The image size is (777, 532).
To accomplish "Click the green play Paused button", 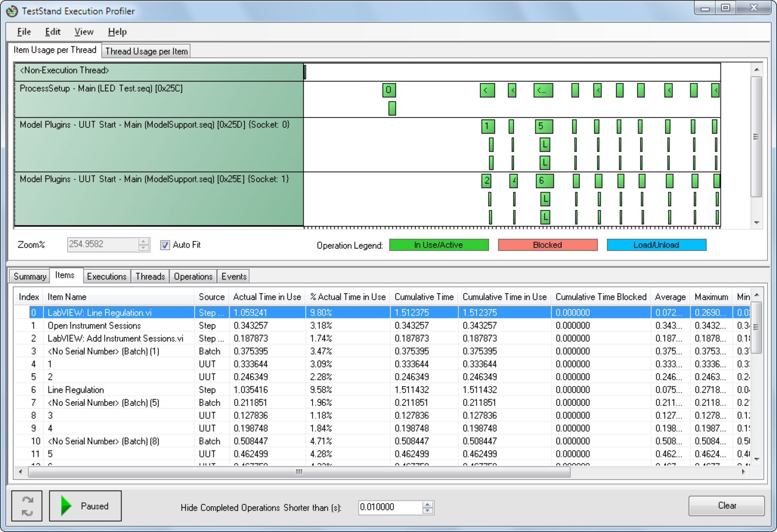I will pos(85,506).
